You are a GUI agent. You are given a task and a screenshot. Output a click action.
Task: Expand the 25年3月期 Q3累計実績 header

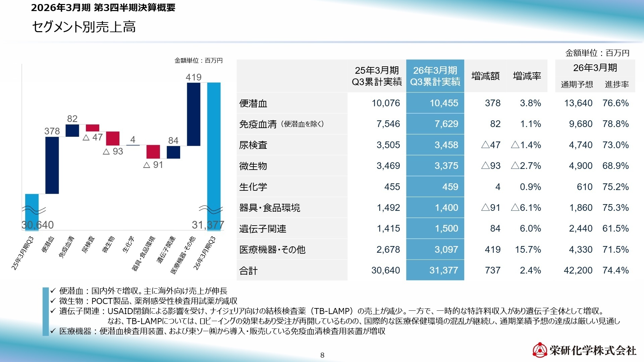click(x=376, y=76)
